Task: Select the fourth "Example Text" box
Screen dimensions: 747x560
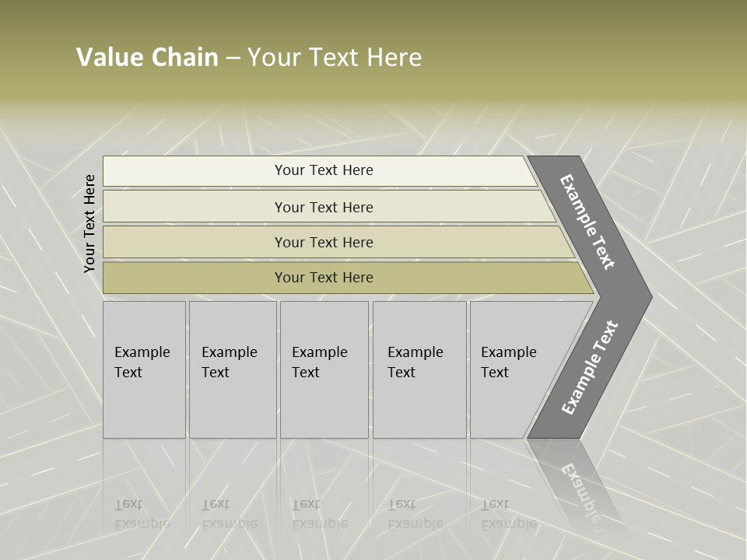Action: tap(419, 369)
